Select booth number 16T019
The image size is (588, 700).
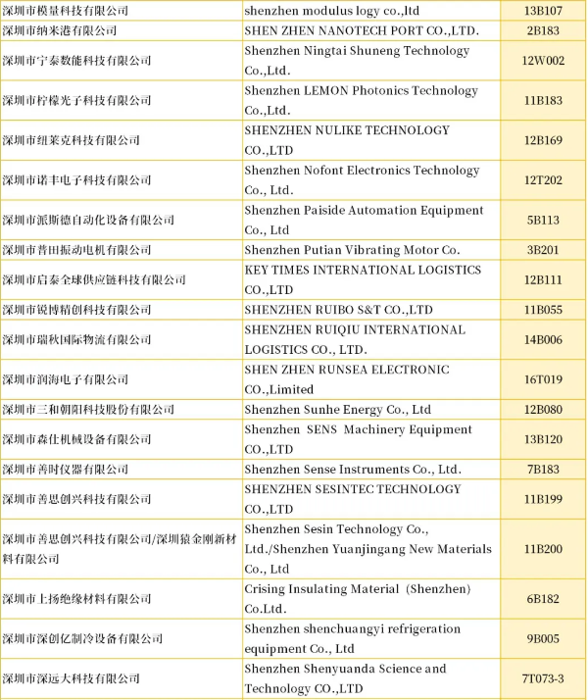click(x=543, y=379)
